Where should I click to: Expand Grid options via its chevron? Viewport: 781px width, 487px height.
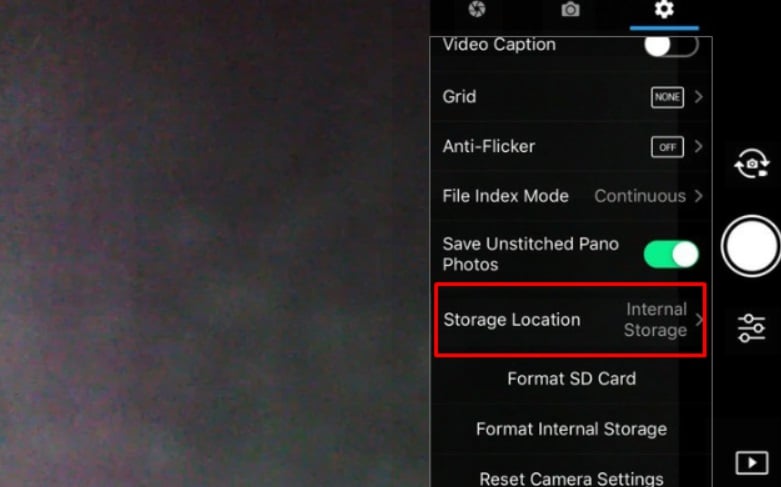[698, 97]
